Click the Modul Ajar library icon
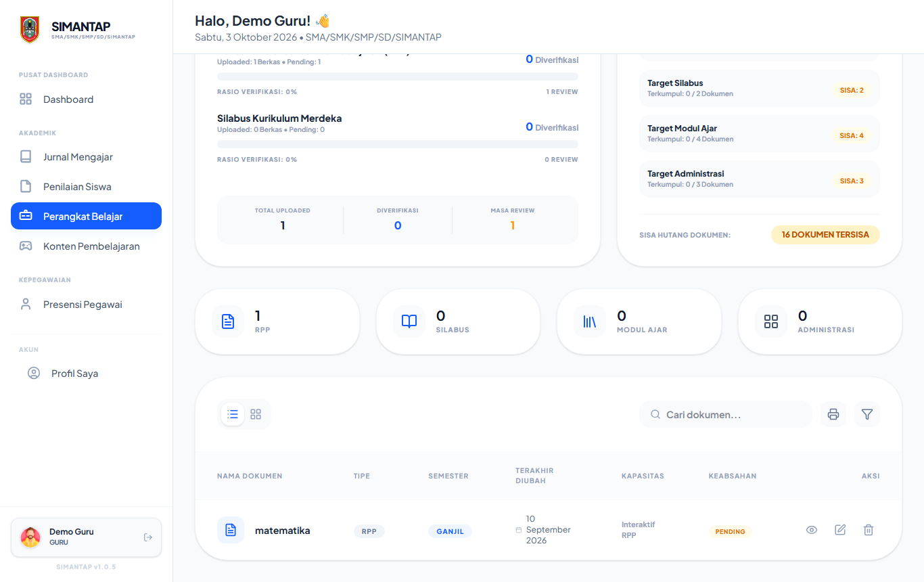The image size is (924, 582). (590, 321)
